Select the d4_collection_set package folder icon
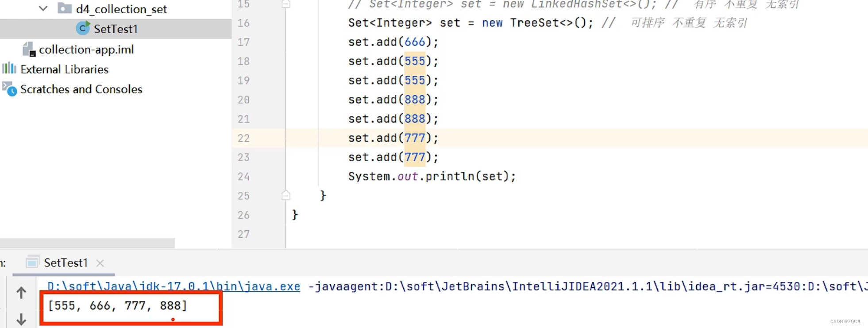 (x=65, y=8)
